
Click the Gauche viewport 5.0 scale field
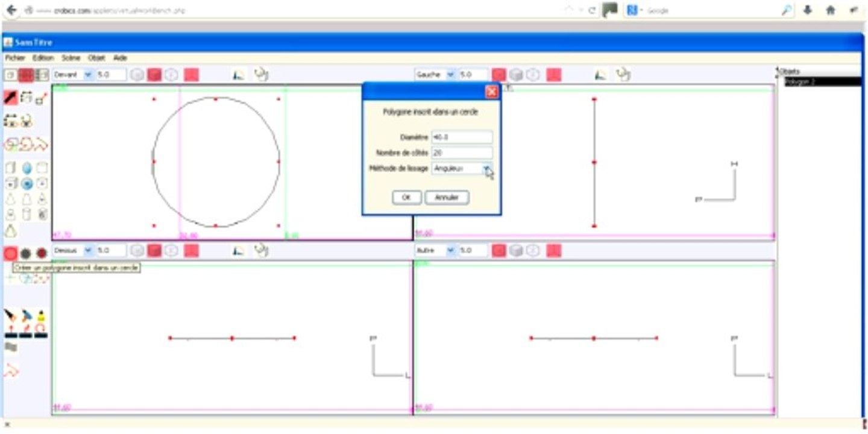click(473, 75)
